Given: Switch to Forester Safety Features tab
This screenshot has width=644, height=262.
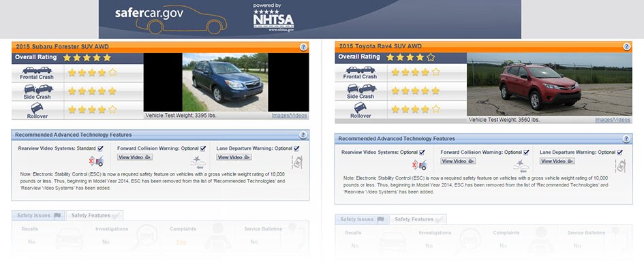Looking at the screenshot, I should coord(95,215).
